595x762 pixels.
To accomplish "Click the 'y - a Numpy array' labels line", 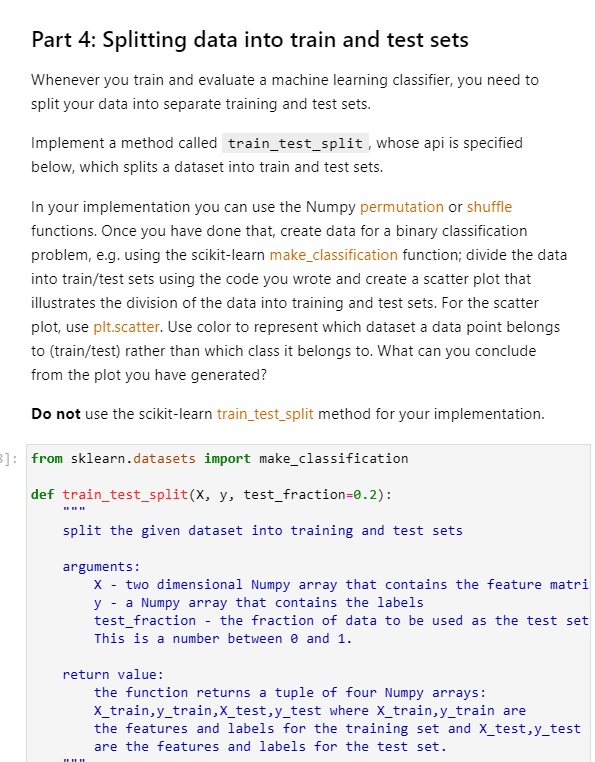I will (259, 603).
